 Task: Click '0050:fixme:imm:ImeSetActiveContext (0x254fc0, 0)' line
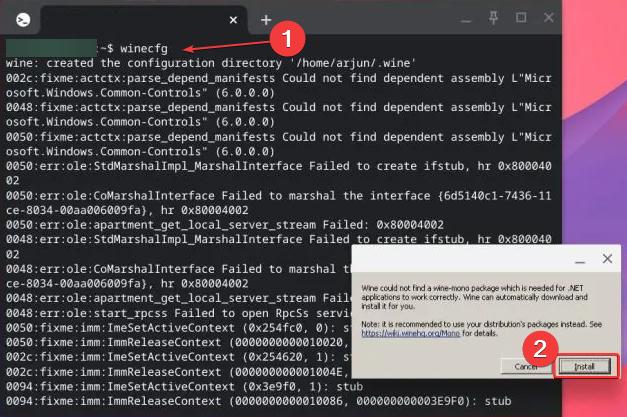178,328
